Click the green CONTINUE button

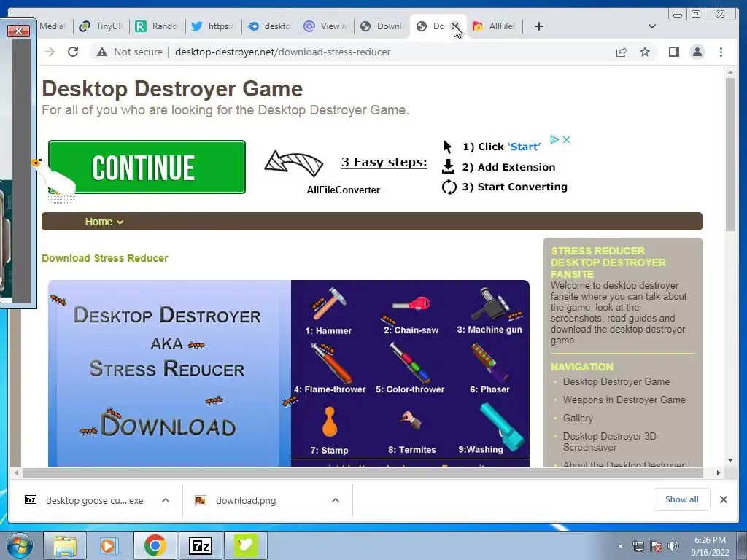coord(147,167)
